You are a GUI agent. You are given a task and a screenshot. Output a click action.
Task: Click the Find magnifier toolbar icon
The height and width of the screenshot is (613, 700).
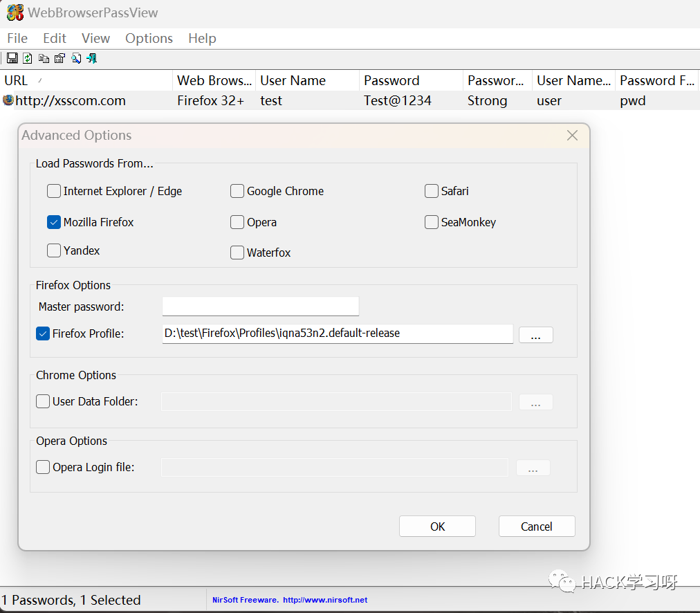pos(76,58)
